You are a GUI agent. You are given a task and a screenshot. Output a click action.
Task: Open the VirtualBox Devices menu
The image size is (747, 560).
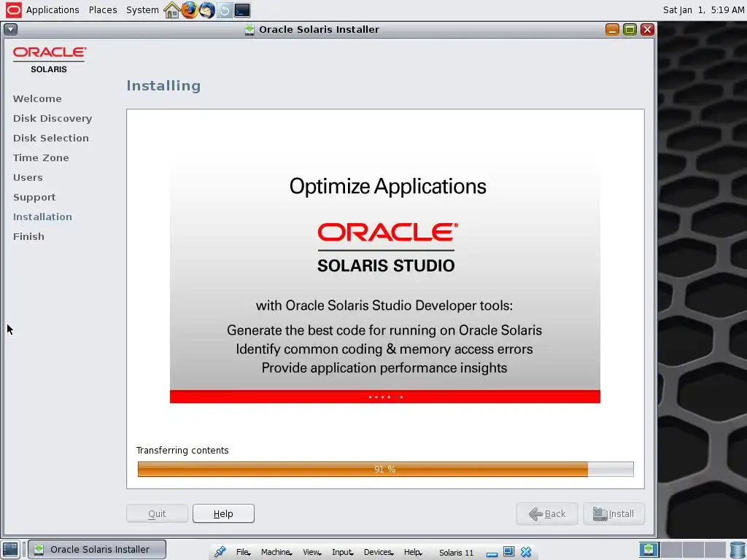[x=379, y=553]
